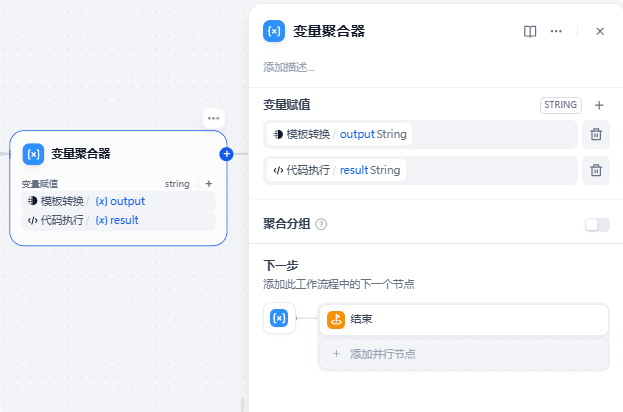
Task: Delete the 模板转换 output variable
Action: pos(596,134)
